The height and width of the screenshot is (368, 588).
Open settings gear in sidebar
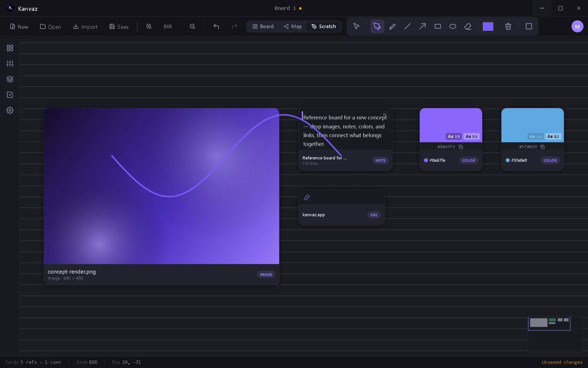[x=10, y=110]
